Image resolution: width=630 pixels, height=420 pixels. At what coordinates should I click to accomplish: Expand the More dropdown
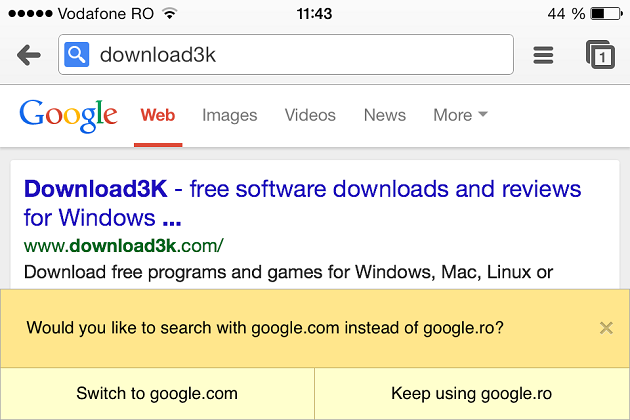(460, 115)
